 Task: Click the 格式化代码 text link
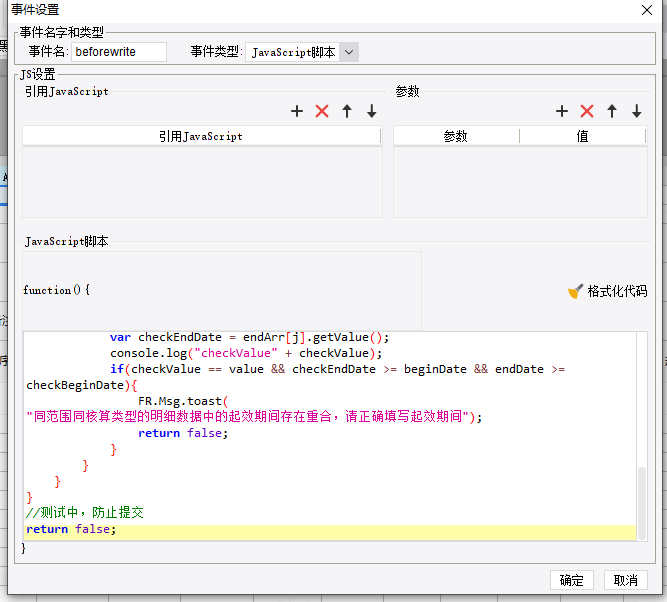coord(617,291)
